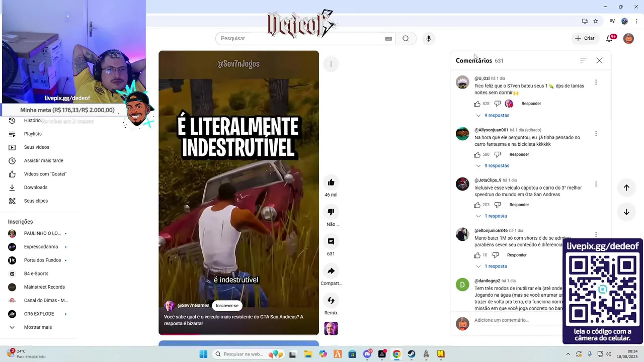644x362 pixels.
Task: Expand 9 respostas under @U_Ozi's comment
Action: click(x=492, y=116)
